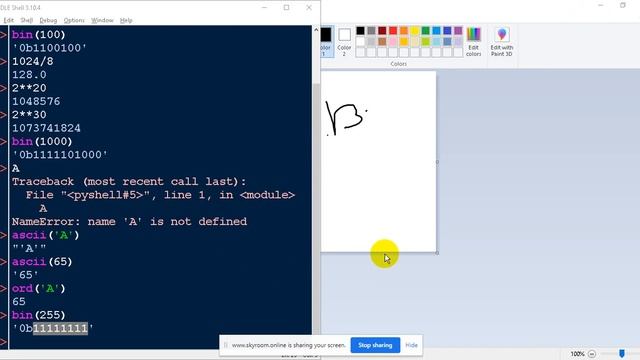Pick bright red swatch in Paint palette

pos(393,31)
